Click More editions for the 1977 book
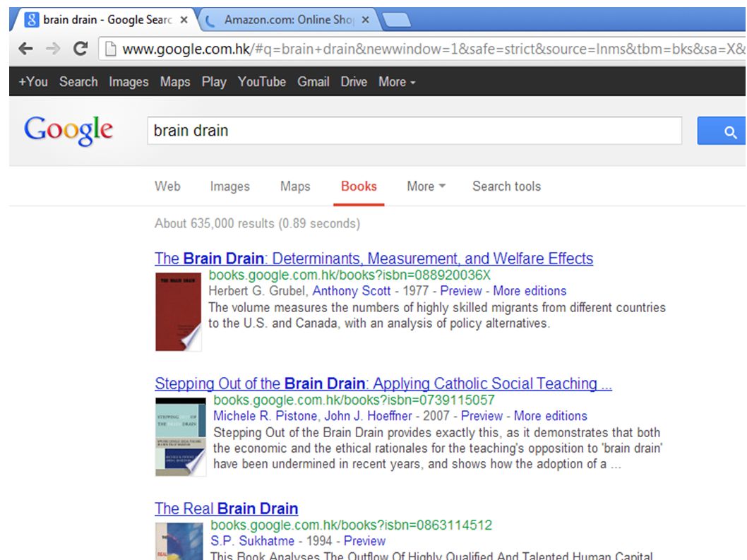Viewport: 747px width, 560px height. pyautogui.click(x=530, y=291)
